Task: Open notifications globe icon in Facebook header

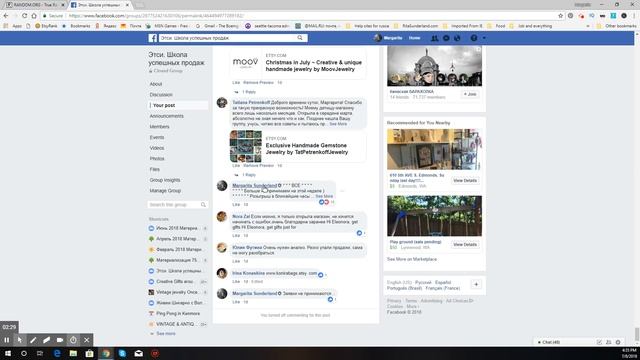Action: (457, 38)
